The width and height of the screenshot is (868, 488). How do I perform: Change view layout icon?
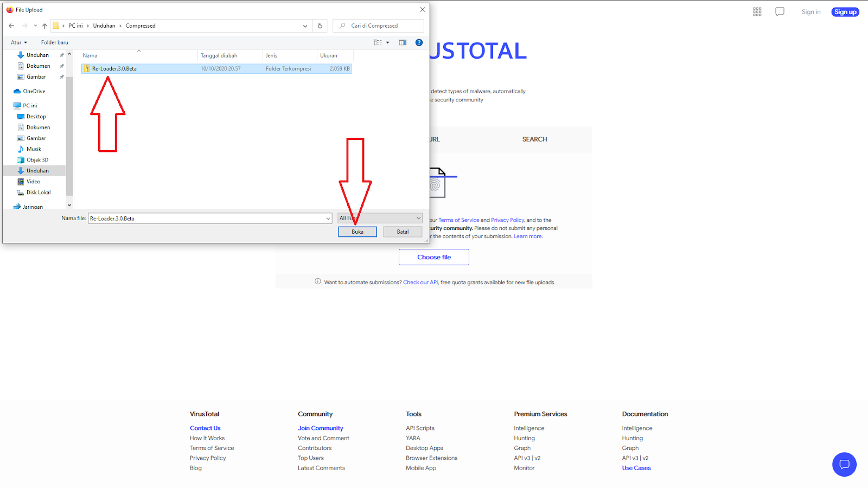(378, 42)
